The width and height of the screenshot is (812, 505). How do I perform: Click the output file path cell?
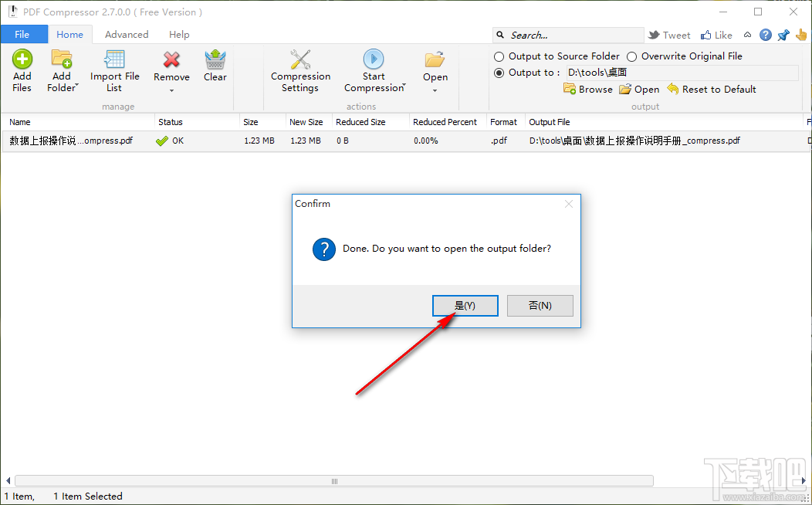634,141
